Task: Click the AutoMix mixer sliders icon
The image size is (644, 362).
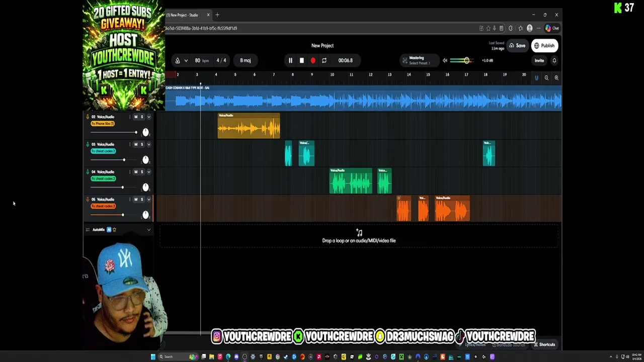Action: (88, 230)
